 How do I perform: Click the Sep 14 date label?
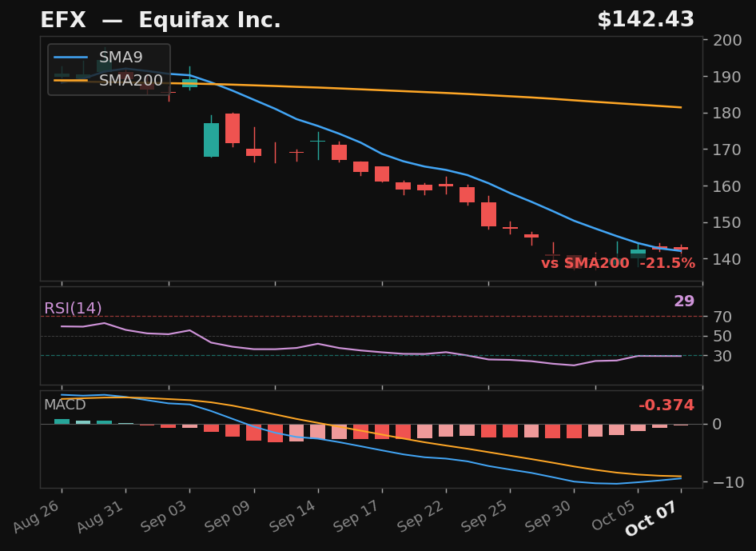(x=292, y=516)
